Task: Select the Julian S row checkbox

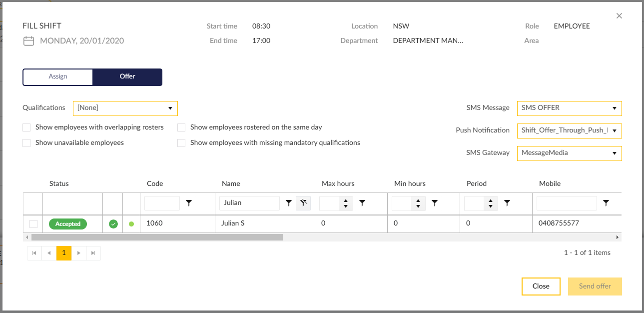Action: pyautogui.click(x=33, y=224)
